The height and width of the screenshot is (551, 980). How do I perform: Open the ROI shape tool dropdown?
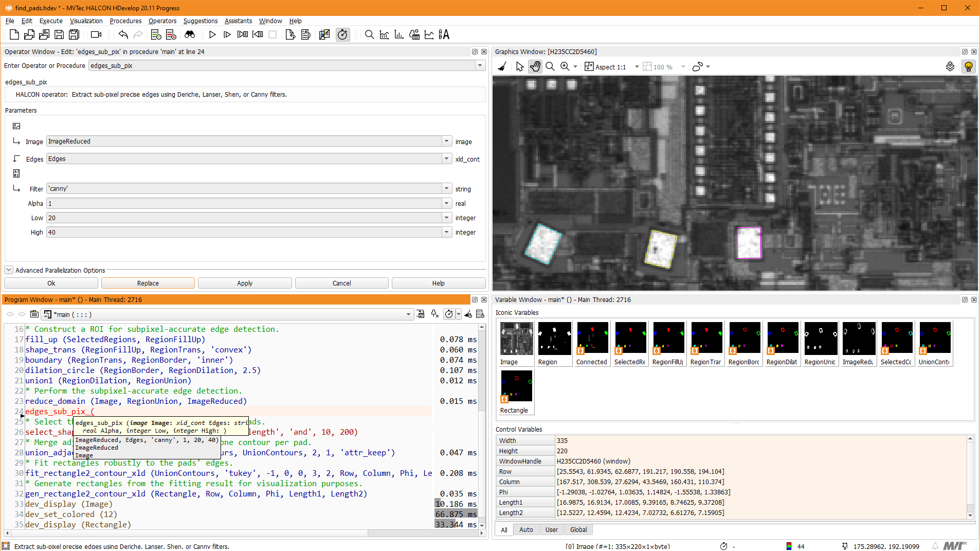[708, 67]
